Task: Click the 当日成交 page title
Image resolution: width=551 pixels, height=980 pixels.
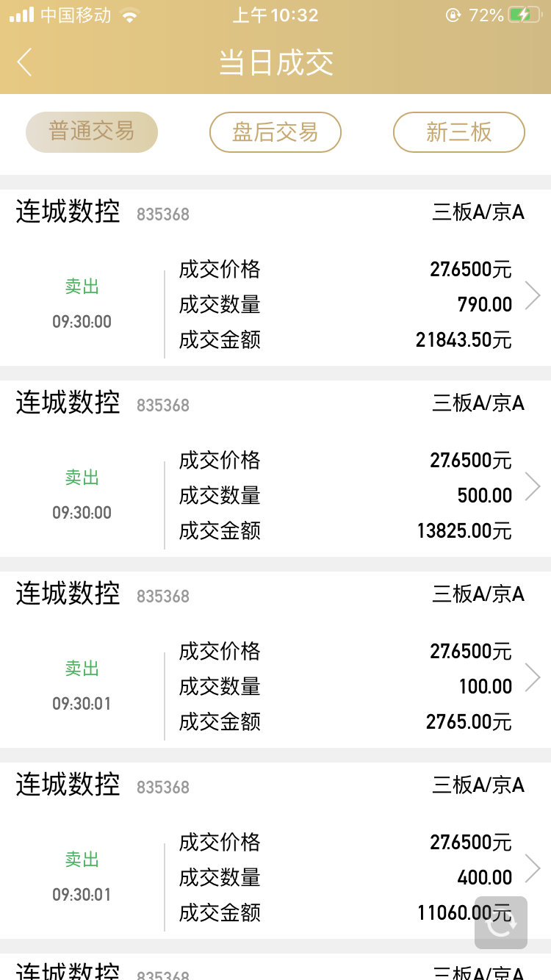Action: [275, 62]
